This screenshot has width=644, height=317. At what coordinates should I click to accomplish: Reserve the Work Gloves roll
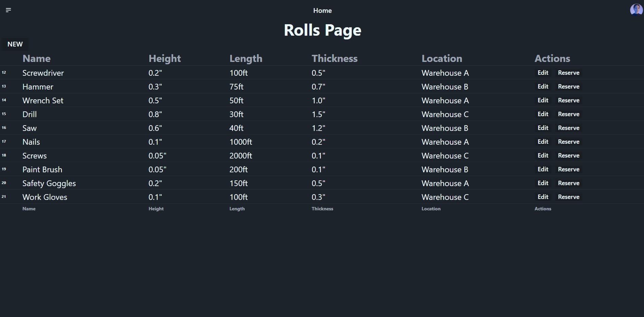click(x=569, y=197)
